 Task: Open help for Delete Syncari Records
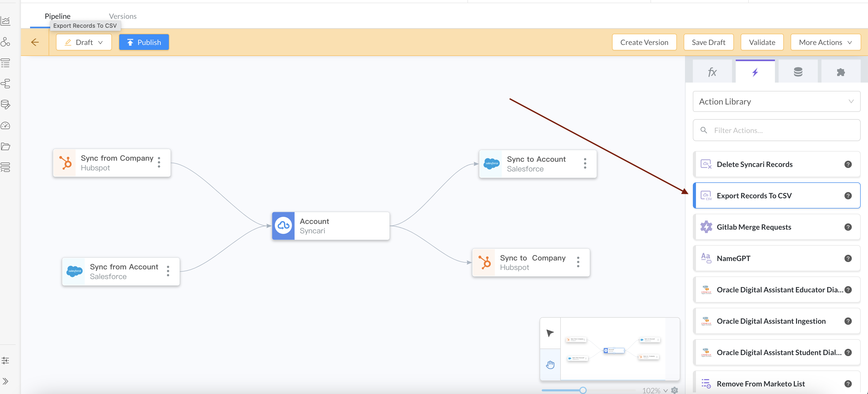pyautogui.click(x=848, y=164)
